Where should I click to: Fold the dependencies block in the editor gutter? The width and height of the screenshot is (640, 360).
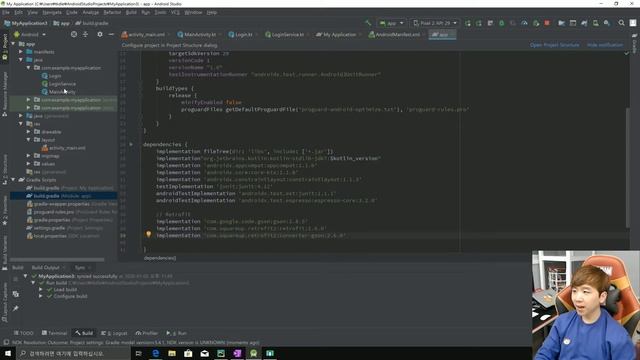[x=131, y=144]
